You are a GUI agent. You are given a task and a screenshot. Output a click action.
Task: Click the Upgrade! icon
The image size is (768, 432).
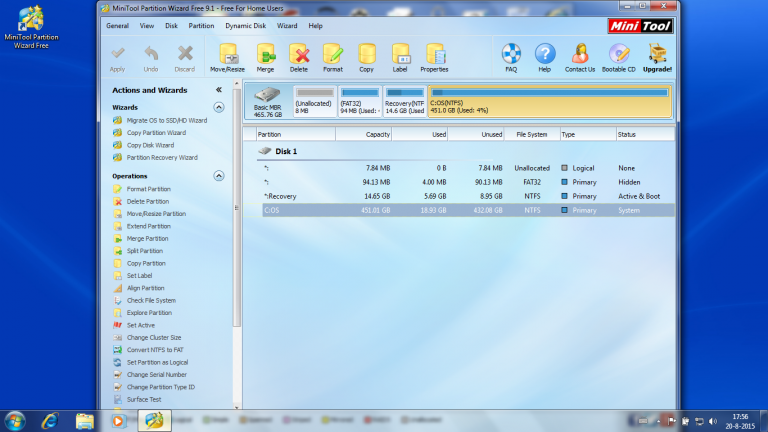click(x=658, y=56)
